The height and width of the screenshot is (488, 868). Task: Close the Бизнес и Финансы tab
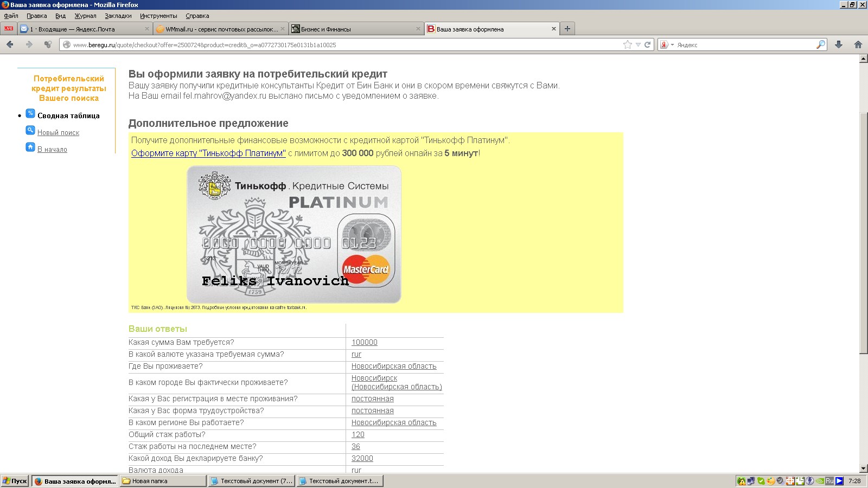(418, 29)
